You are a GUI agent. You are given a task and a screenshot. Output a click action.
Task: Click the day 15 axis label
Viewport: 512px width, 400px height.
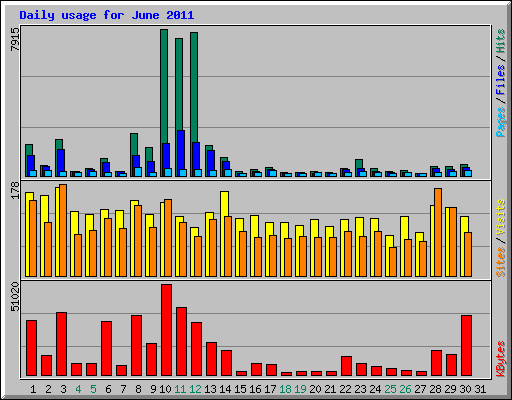click(x=240, y=389)
